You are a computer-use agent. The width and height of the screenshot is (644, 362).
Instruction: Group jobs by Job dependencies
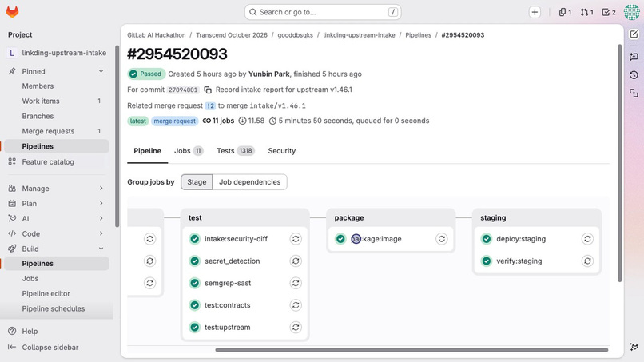coord(250,182)
